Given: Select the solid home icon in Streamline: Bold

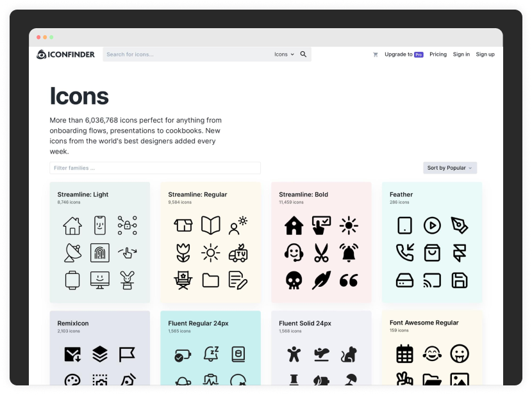Looking at the screenshot, I should [x=294, y=225].
